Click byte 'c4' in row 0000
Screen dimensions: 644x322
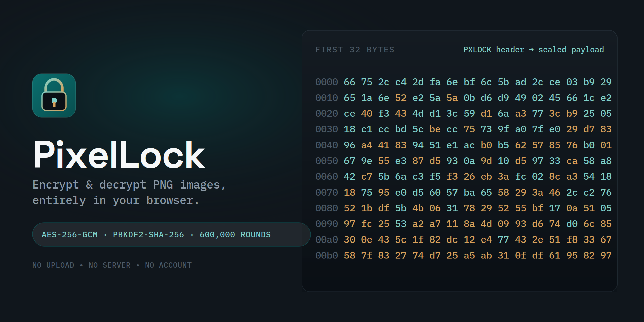[401, 82]
